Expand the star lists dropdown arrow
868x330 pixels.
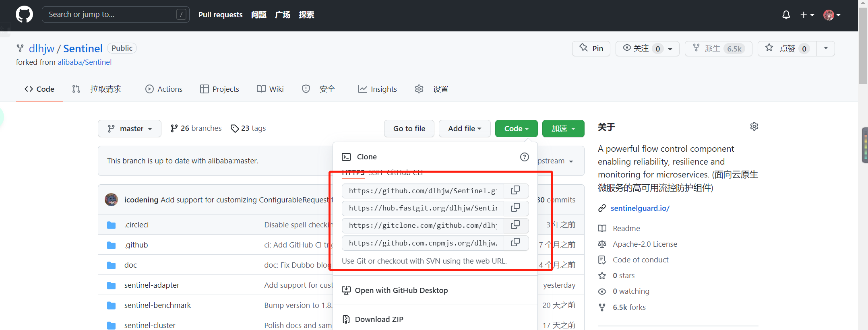pyautogui.click(x=826, y=48)
